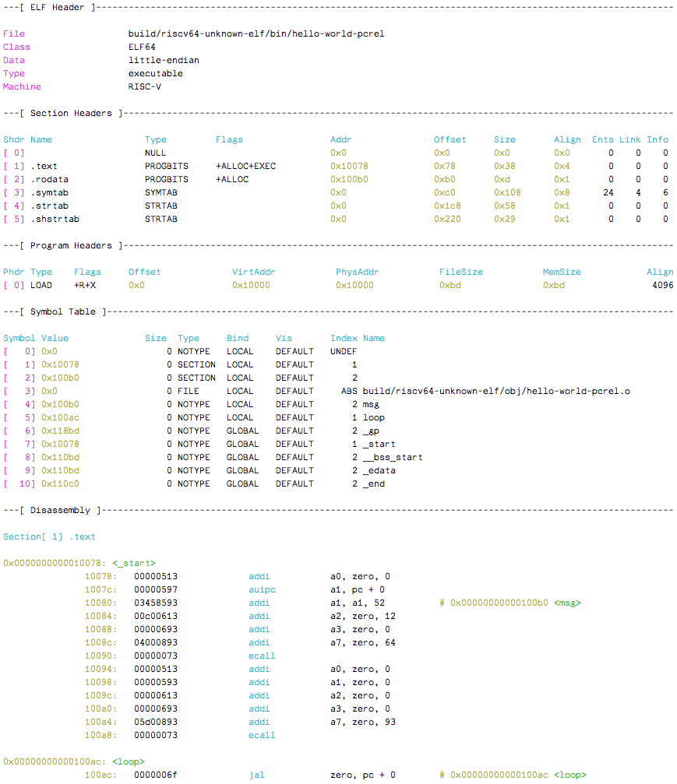Image resolution: width=677 pixels, height=784 pixels.
Task: Click the +ALLOC+EXEC flags value
Action: click(x=245, y=166)
